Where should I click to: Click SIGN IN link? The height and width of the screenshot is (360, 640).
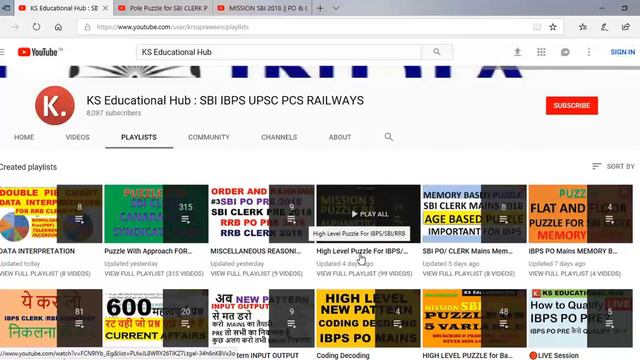[622, 52]
